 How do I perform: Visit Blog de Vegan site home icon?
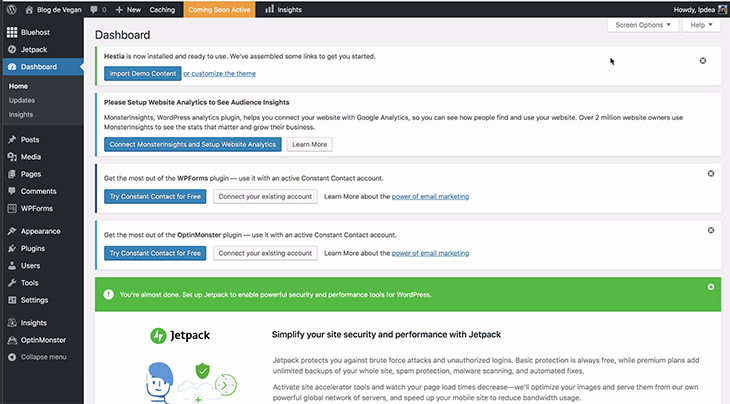(x=29, y=9)
